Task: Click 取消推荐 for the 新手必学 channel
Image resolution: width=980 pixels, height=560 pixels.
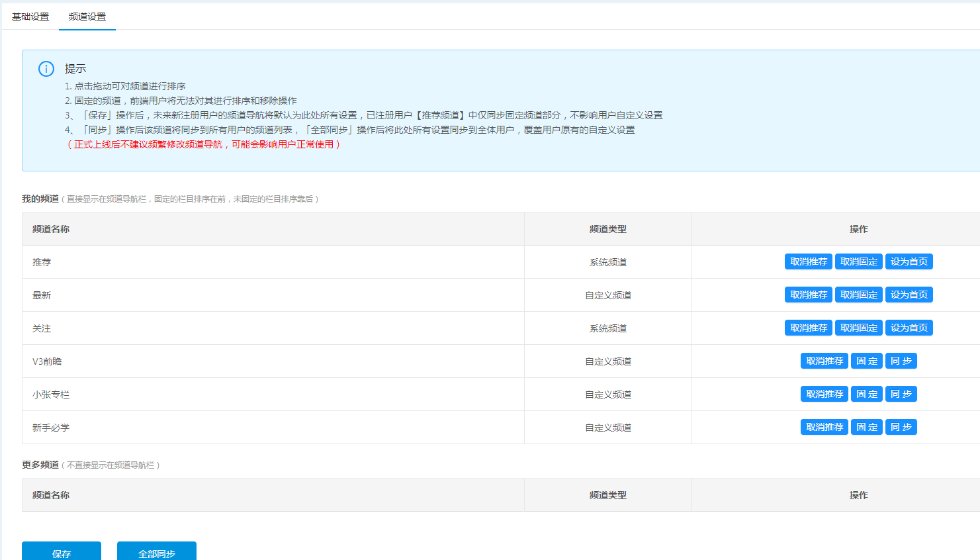Action: coord(824,427)
